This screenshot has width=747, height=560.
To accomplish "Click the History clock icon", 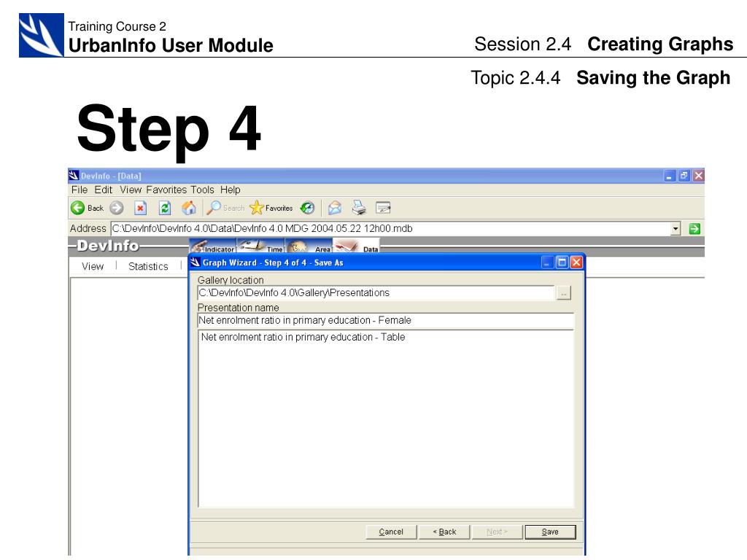I will [307, 208].
